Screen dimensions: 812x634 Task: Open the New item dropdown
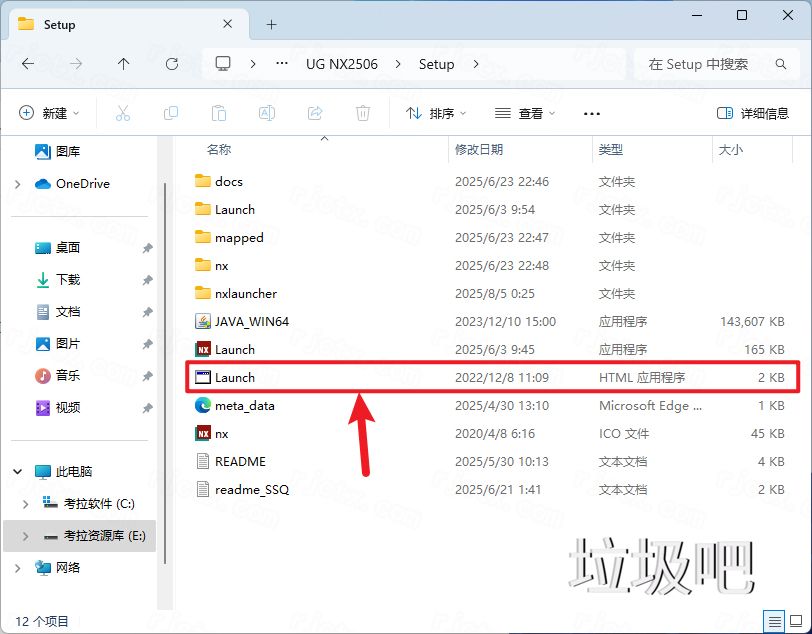(x=49, y=113)
